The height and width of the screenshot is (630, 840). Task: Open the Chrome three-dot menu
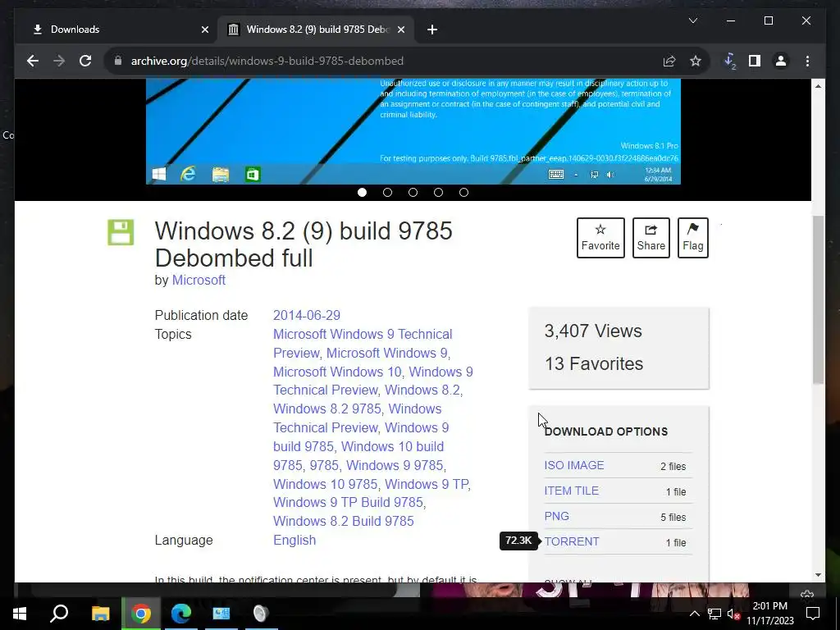(807, 61)
